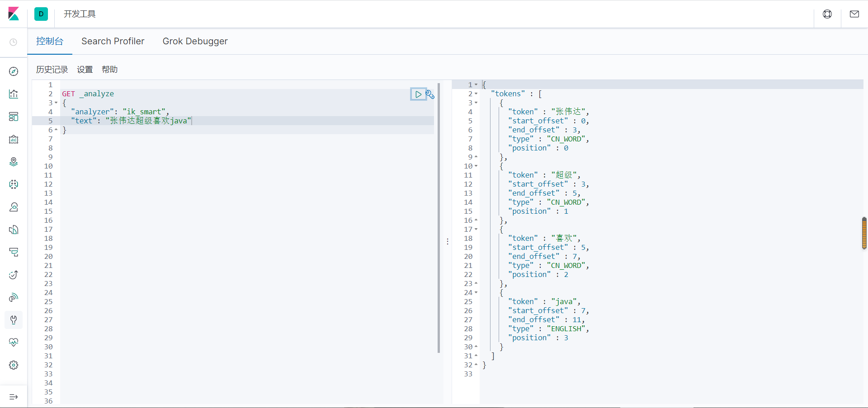868x408 pixels.
Task: Place cursor on "GET _analyze" line
Action: pyautogui.click(x=88, y=94)
